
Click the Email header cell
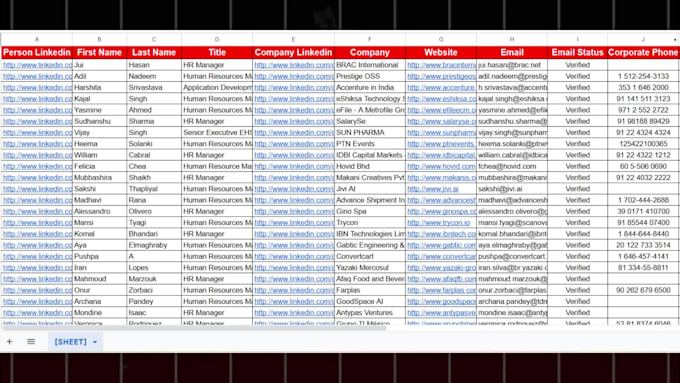(512, 52)
